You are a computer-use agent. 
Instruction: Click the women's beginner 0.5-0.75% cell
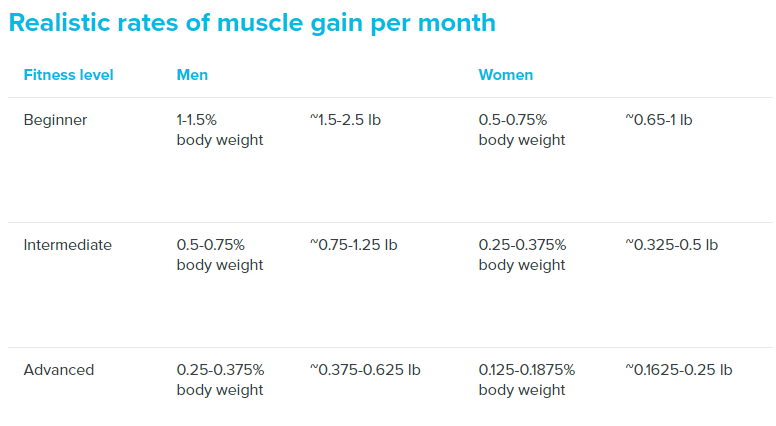click(x=522, y=130)
